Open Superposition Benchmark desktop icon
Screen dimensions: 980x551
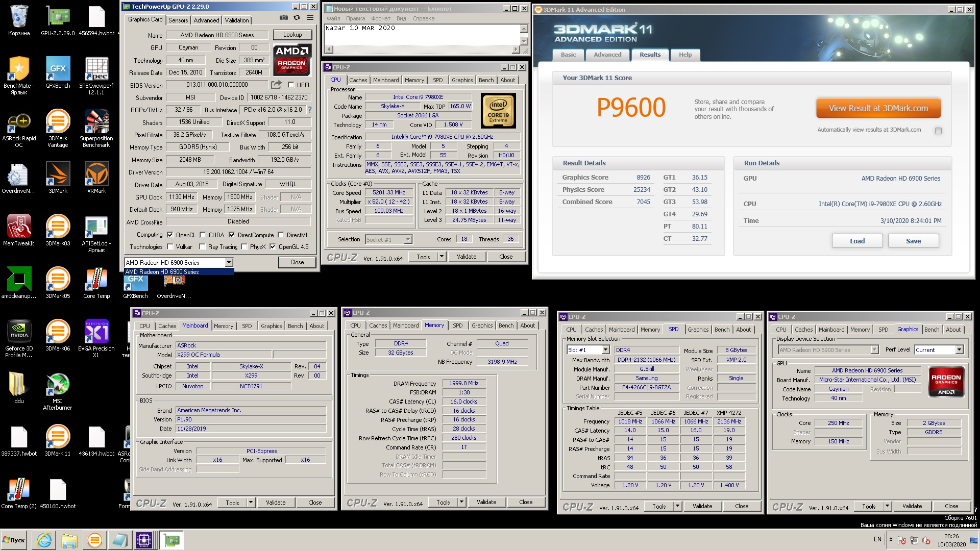click(x=96, y=129)
